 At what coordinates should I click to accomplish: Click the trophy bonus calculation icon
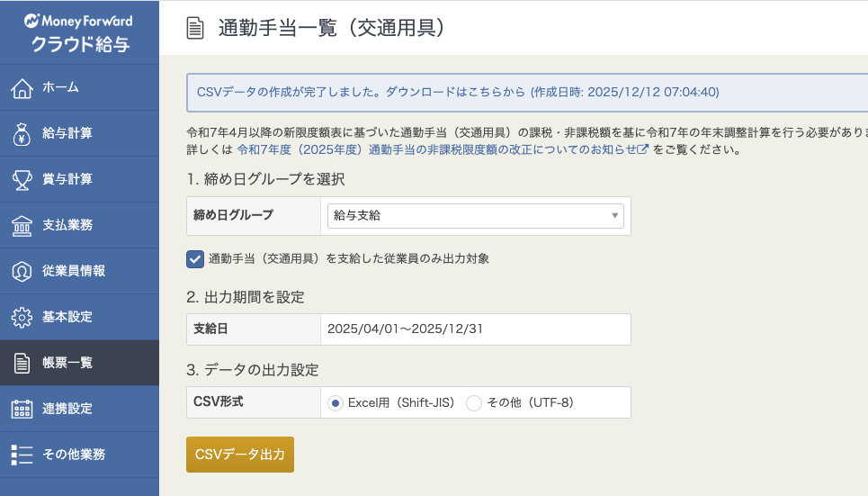tap(22, 179)
